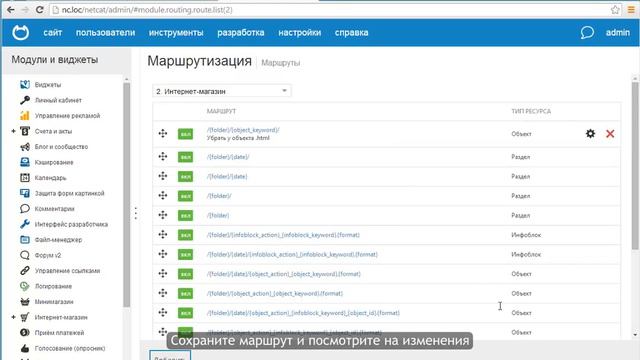
Task: Click the Интерфейс разработчика wrench icon
Action: (x=24, y=224)
